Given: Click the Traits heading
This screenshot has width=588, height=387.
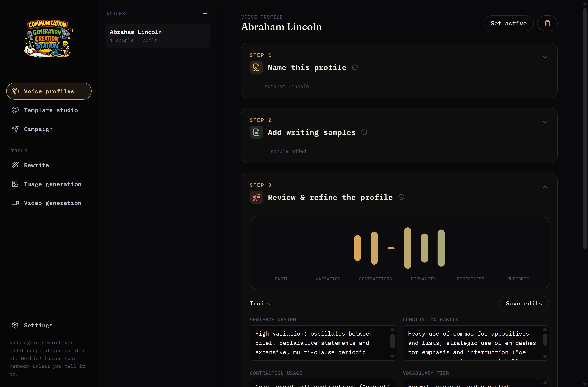Looking at the screenshot, I should (x=260, y=303).
